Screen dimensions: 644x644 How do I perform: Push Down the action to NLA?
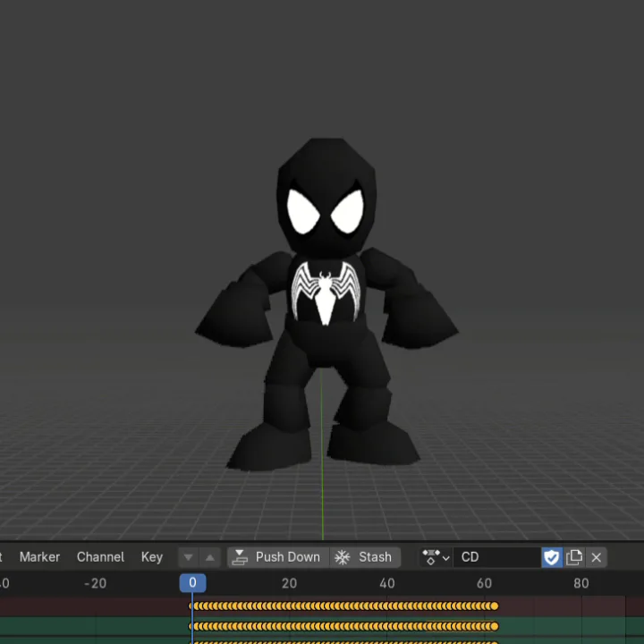[278, 557]
